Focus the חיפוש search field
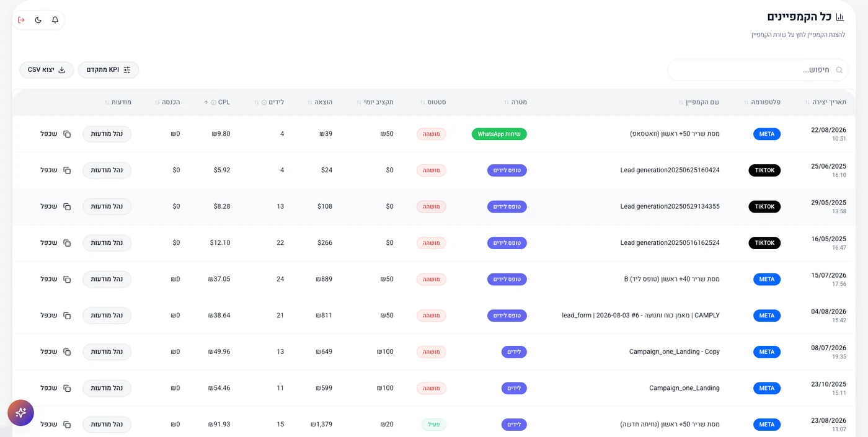 pos(757,70)
